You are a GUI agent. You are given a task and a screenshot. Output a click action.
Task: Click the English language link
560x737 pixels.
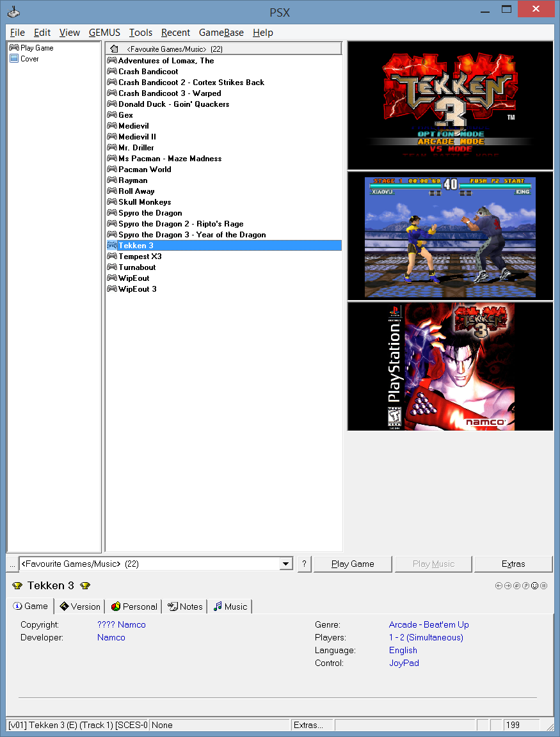point(403,650)
